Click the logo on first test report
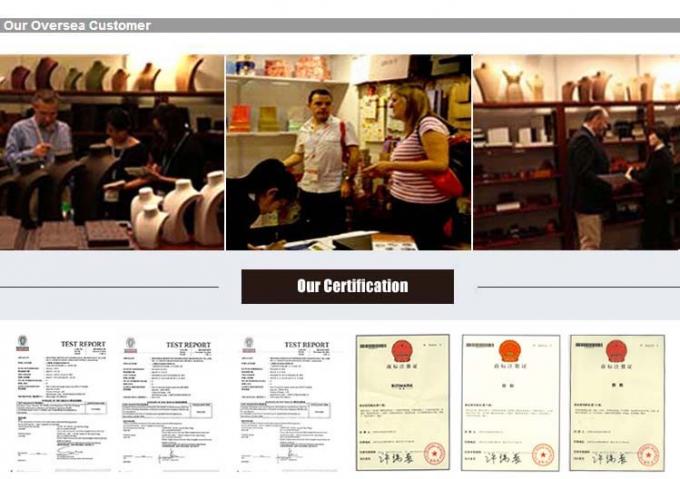This screenshot has width=680, height=479. (x=23, y=343)
